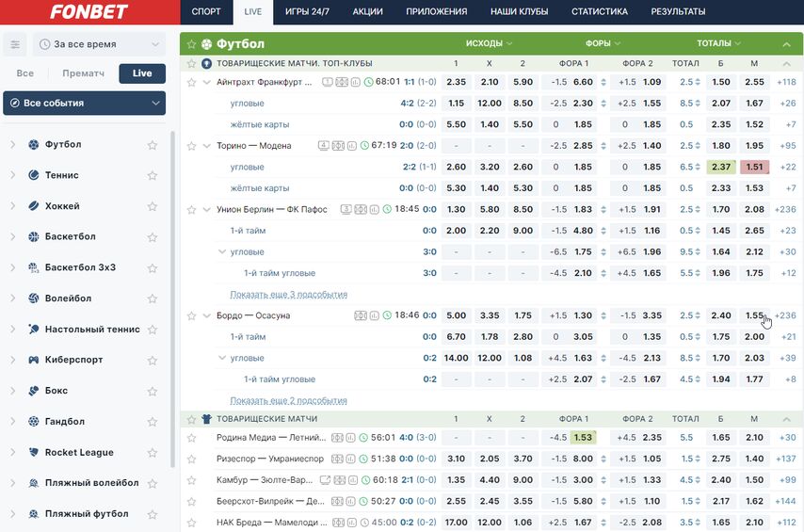Open the РЕЗУЛЬТАТЫ tab
This screenshot has height=532, width=804.
pos(678,12)
